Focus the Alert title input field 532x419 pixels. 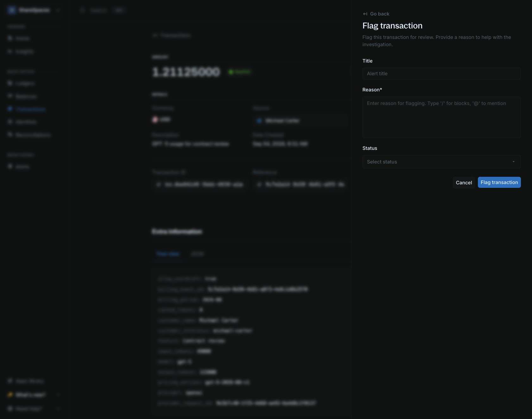pyautogui.click(x=441, y=74)
